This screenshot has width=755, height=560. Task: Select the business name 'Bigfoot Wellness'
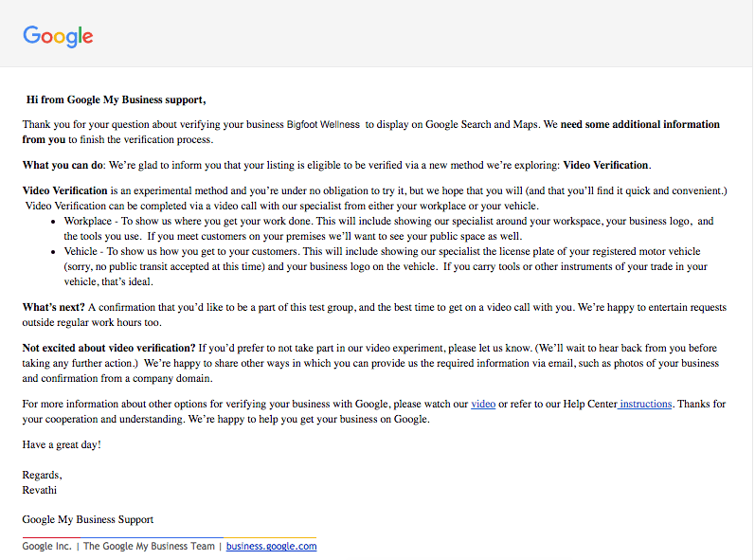[x=323, y=124]
